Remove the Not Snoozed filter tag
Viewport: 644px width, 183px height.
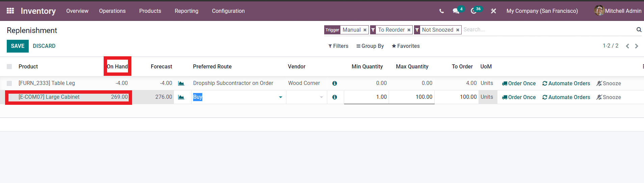(458, 30)
